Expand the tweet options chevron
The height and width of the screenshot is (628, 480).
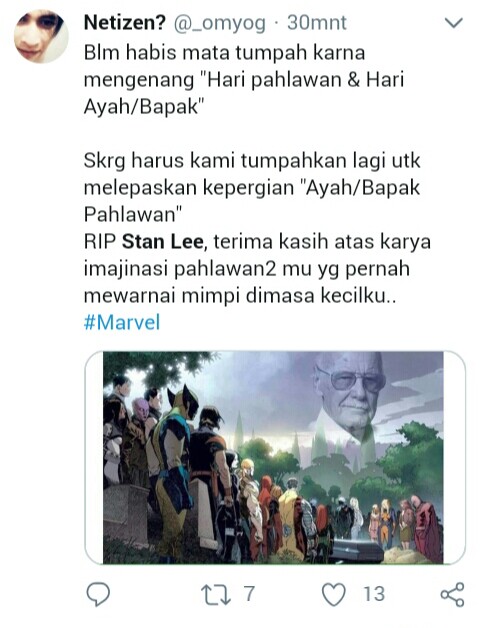454,23
